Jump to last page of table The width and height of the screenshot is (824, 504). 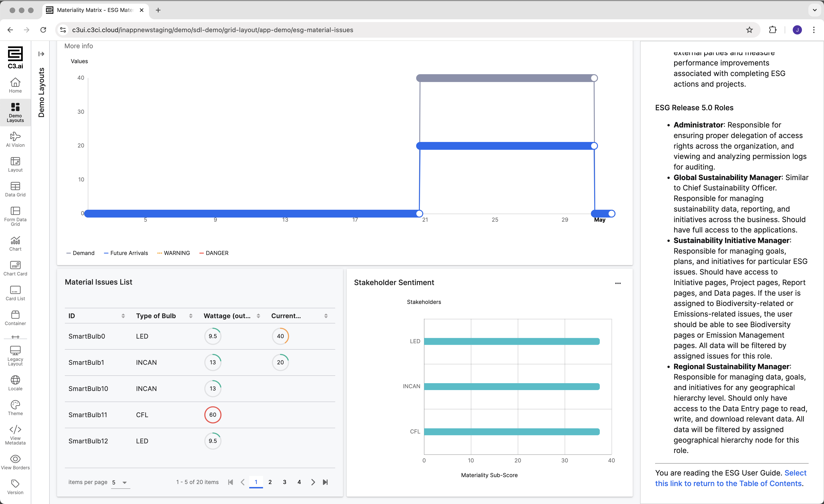point(325,482)
